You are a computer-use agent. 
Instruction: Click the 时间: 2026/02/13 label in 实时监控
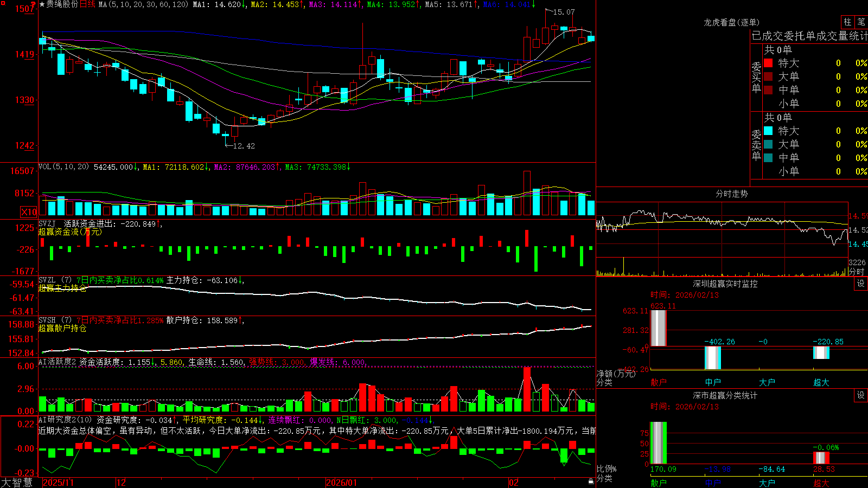pyautogui.click(x=685, y=295)
